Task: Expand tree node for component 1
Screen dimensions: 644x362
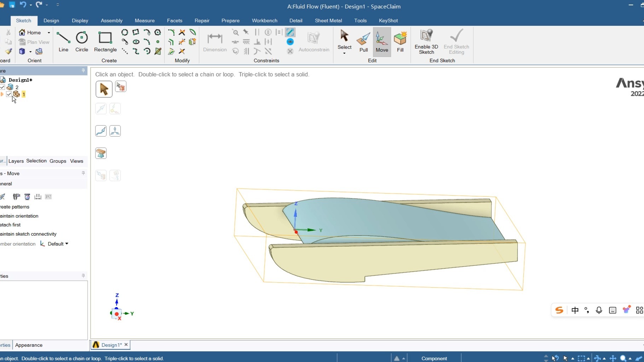Action: tap(2, 94)
